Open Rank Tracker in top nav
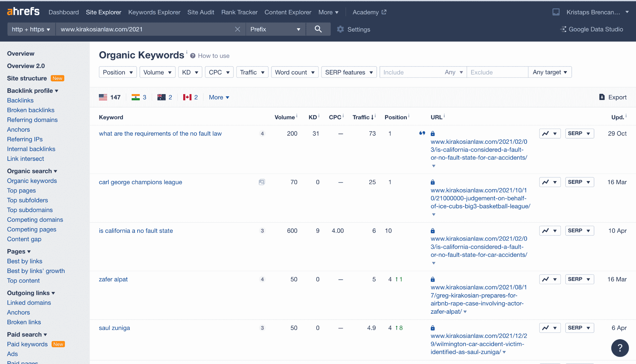The width and height of the screenshot is (636, 364). click(x=239, y=12)
